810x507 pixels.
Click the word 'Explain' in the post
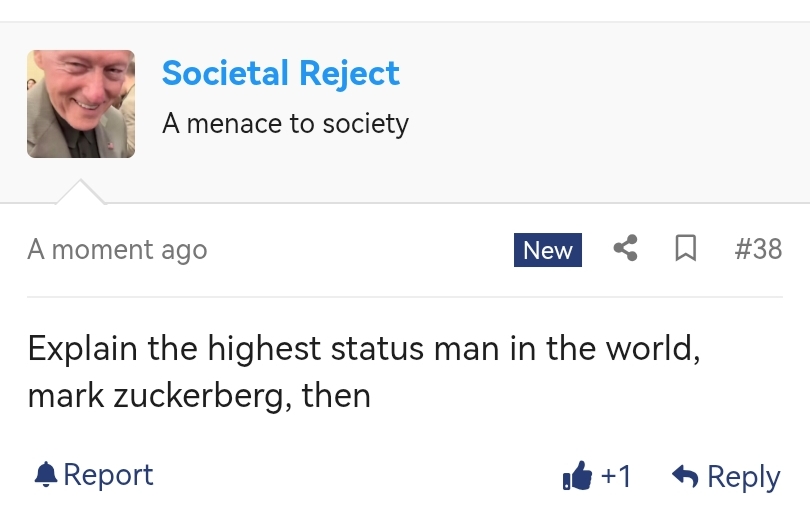point(83,349)
